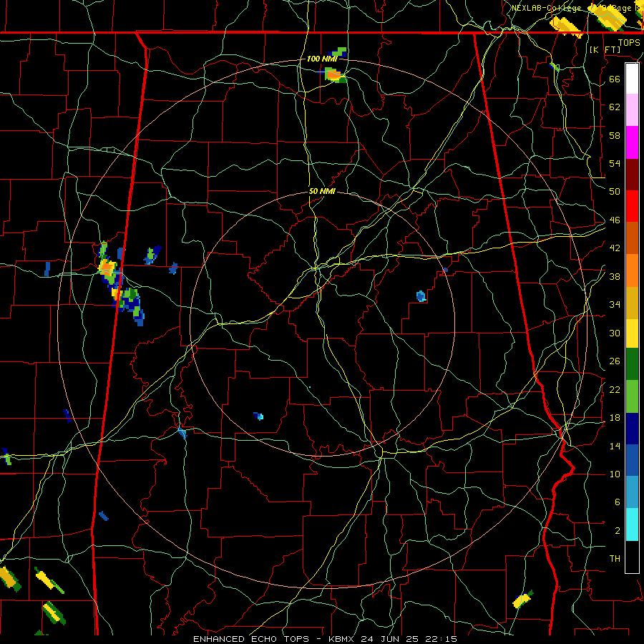
Task: Click the 'KBMX' radar site identifier
Action: [x=343, y=639]
